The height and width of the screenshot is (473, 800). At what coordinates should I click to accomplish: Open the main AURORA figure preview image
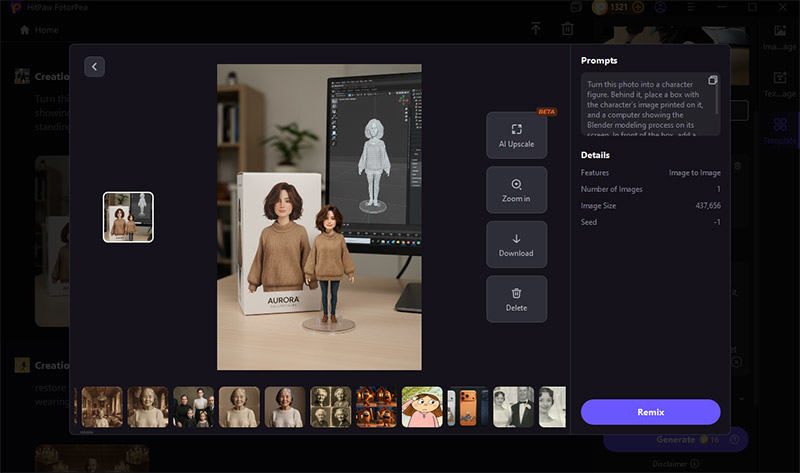(319, 217)
